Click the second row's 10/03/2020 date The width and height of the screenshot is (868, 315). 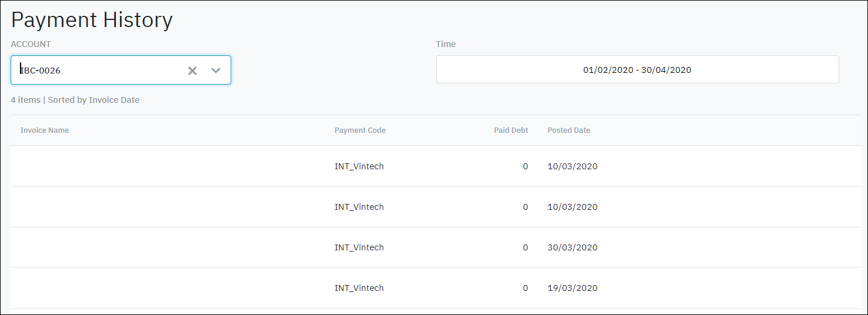pos(572,207)
